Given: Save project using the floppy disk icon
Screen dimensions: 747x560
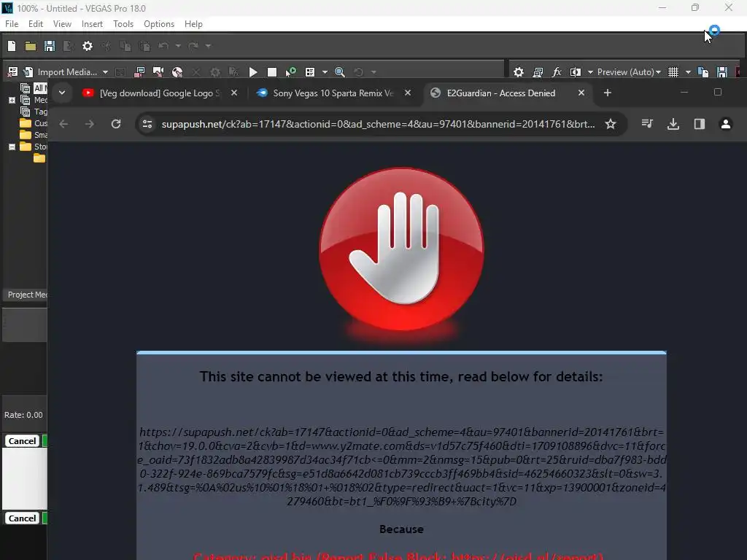Looking at the screenshot, I should (x=50, y=46).
